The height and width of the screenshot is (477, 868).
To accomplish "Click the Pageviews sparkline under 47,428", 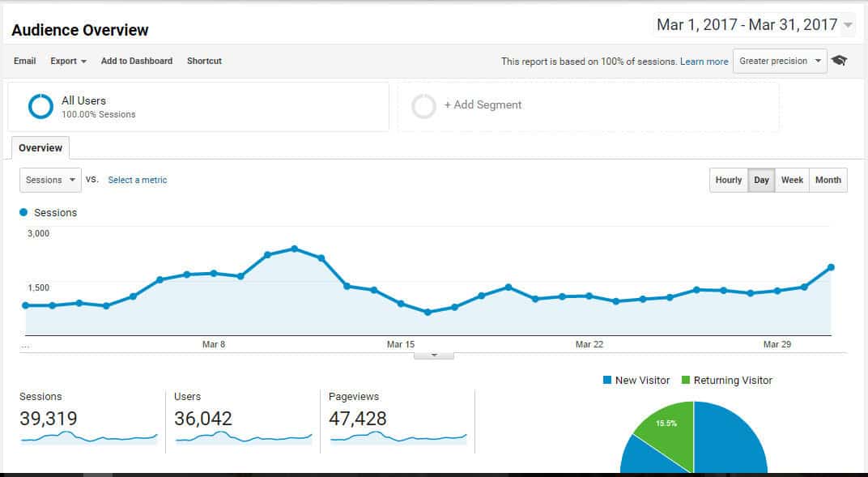I will coord(398,437).
